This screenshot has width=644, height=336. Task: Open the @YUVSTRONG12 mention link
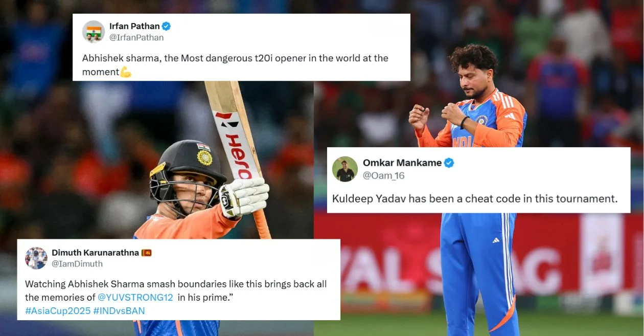[135, 298]
